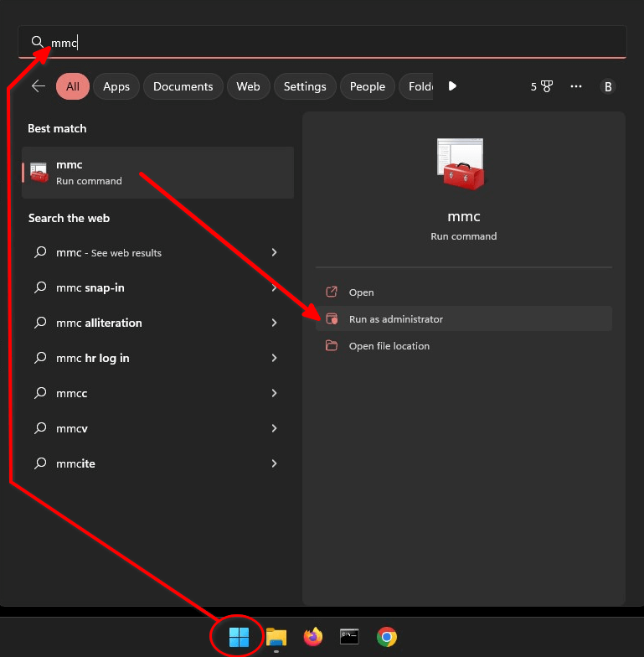644x657 pixels.
Task: Choose Run as administrator
Action: pos(395,319)
